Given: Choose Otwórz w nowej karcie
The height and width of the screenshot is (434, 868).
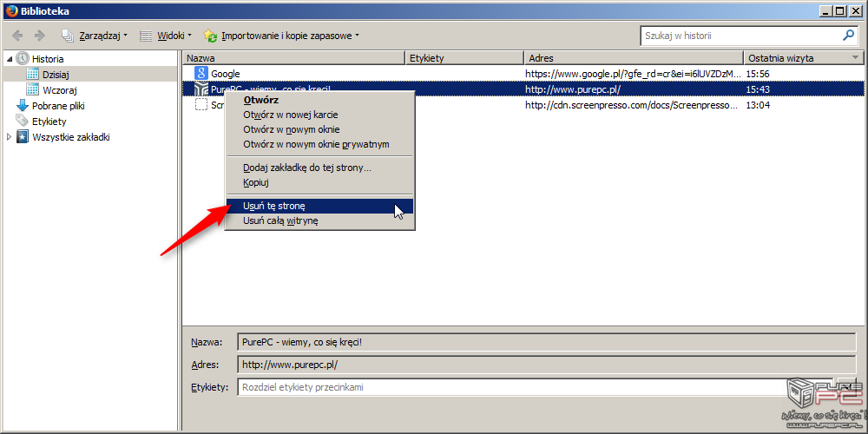Looking at the screenshot, I should click(290, 115).
